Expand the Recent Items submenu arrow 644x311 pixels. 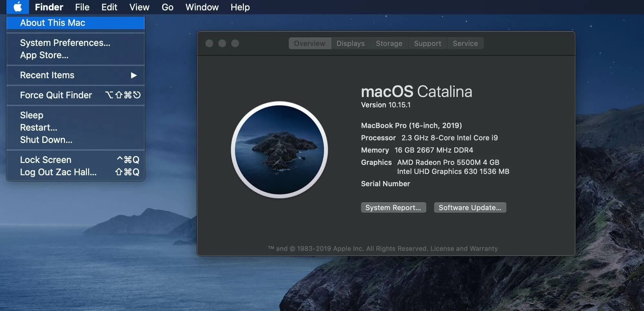[x=134, y=75]
